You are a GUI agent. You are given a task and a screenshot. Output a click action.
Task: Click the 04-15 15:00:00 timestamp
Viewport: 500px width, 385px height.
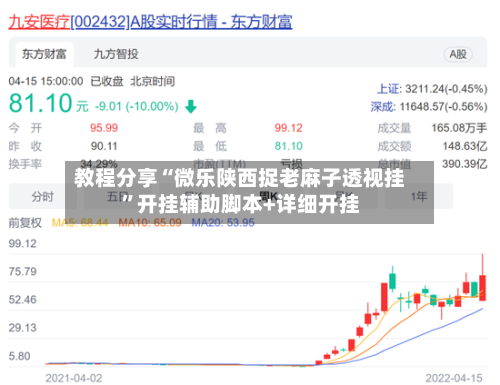(x=46, y=81)
